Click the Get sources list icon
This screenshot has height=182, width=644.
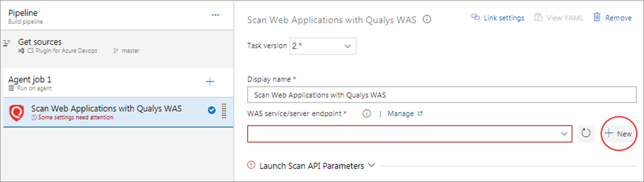point(7,43)
